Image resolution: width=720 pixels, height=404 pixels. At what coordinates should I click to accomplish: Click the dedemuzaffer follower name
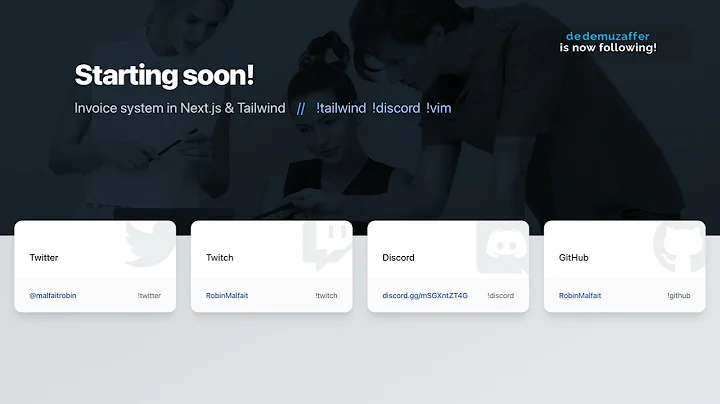608,36
